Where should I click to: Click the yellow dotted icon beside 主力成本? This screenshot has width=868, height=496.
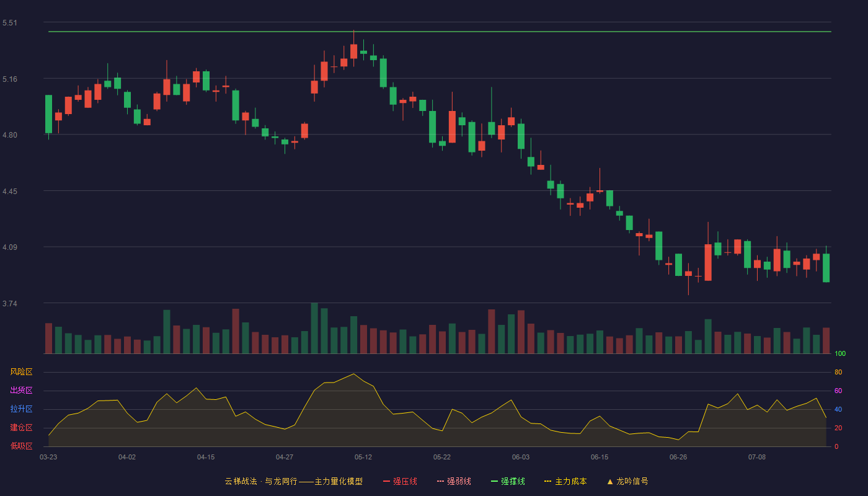point(547,481)
